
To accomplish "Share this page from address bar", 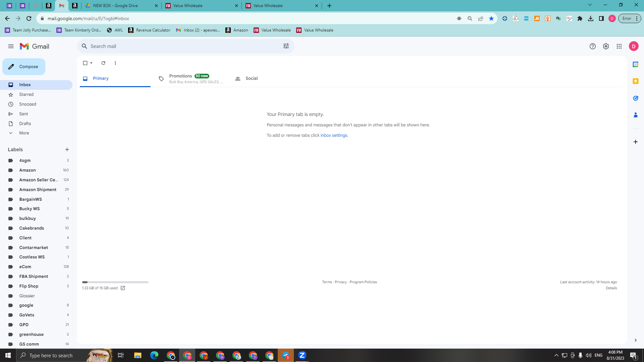I will tap(481, 18).
